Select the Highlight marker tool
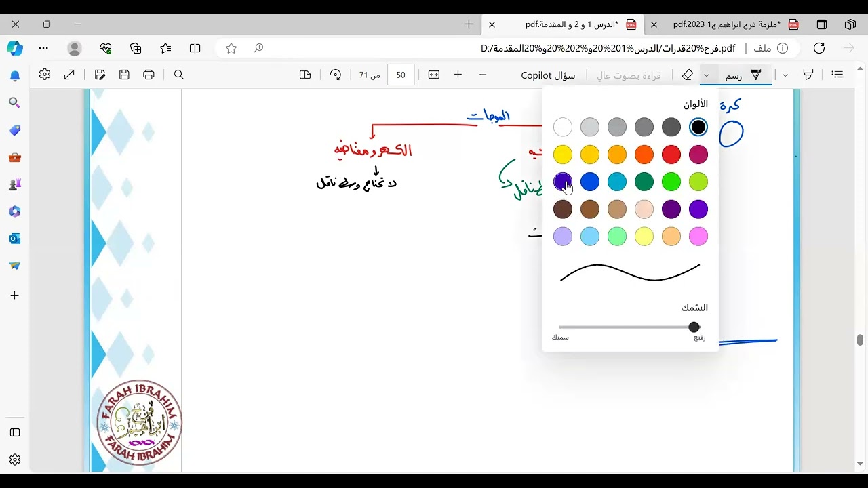The width and height of the screenshot is (868, 488). (808, 75)
